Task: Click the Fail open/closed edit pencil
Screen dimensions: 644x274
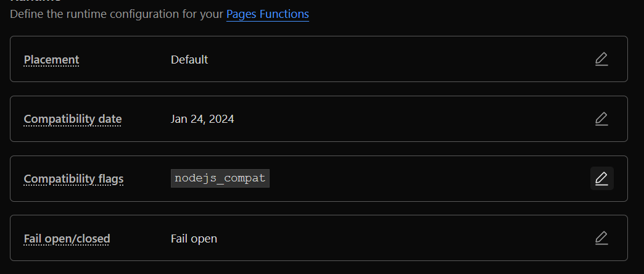Action: (x=601, y=238)
